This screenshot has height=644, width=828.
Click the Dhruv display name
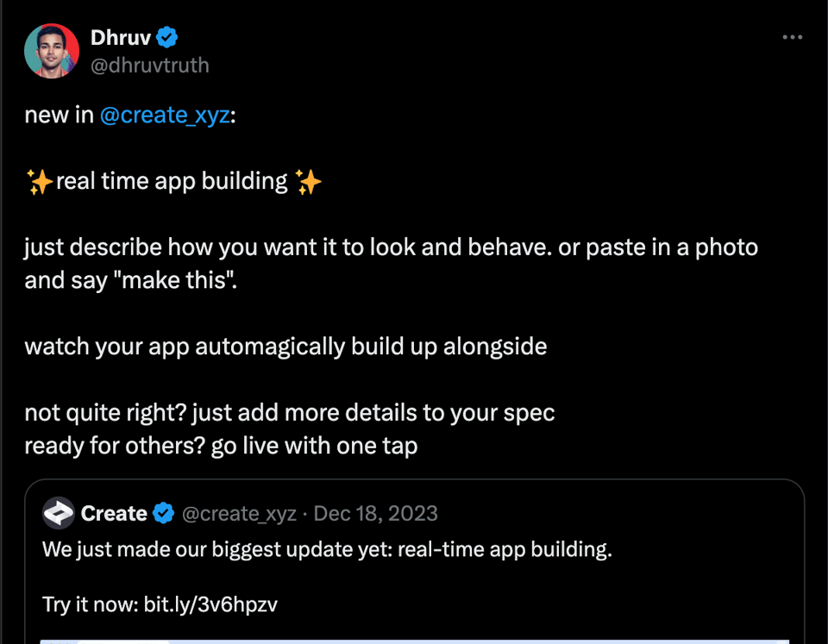pos(121,37)
